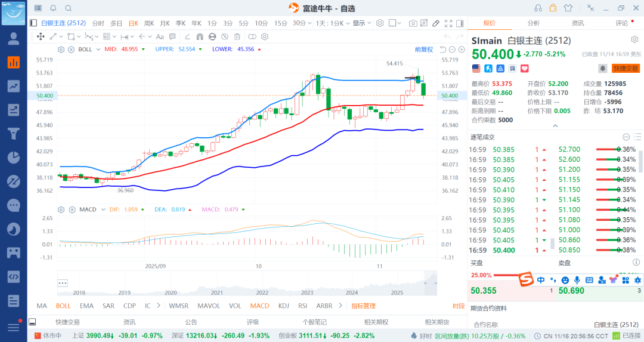Switch to 评论 tab

(x=622, y=23)
